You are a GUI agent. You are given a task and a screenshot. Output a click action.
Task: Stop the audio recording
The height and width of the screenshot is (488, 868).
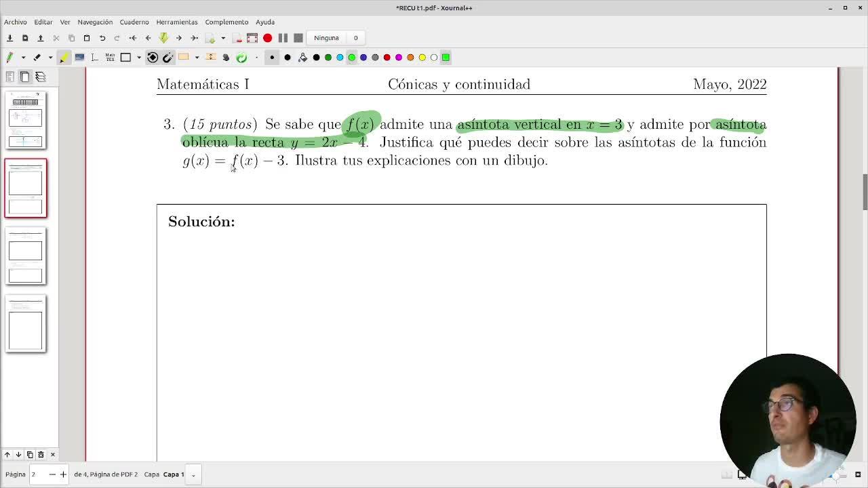click(x=298, y=38)
